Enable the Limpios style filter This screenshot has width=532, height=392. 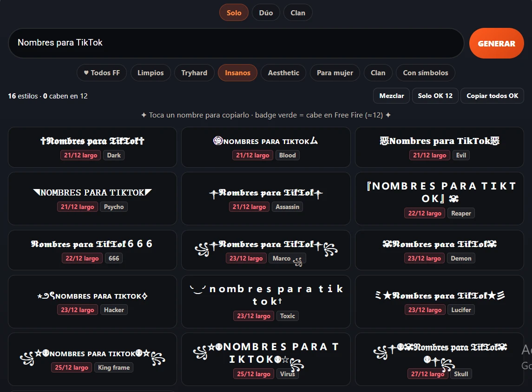[150, 72]
